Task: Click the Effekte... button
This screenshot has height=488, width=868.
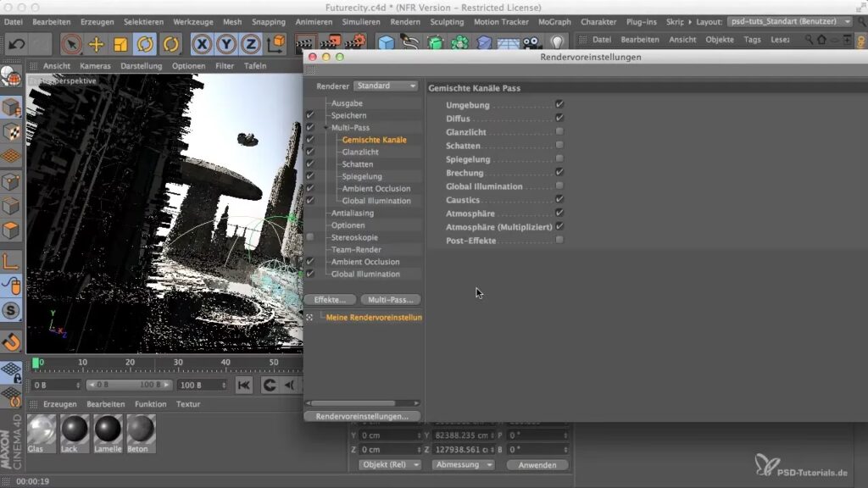Action: [x=330, y=300]
